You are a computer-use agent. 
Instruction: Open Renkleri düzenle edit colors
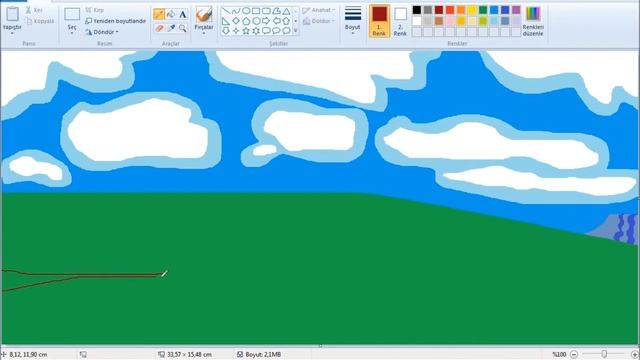(533, 21)
